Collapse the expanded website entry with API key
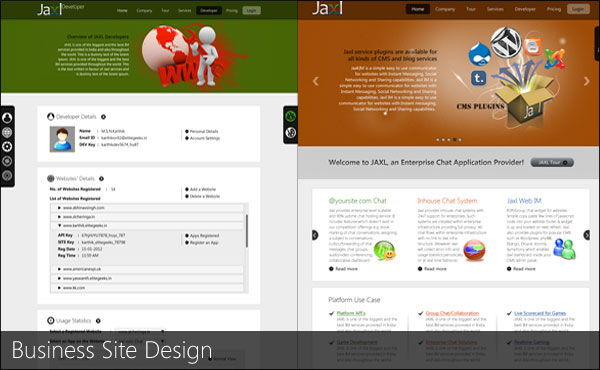The height and width of the screenshot is (370, 600). pyautogui.click(x=147, y=226)
